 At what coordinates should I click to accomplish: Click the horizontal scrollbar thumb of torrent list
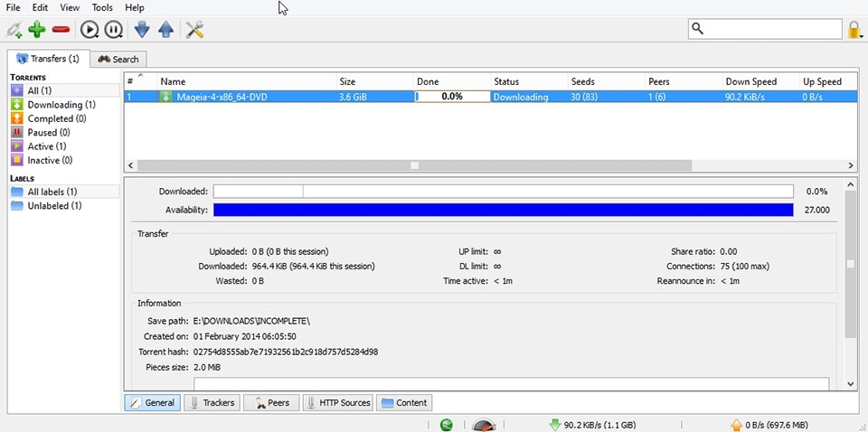click(x=415, y=165)
